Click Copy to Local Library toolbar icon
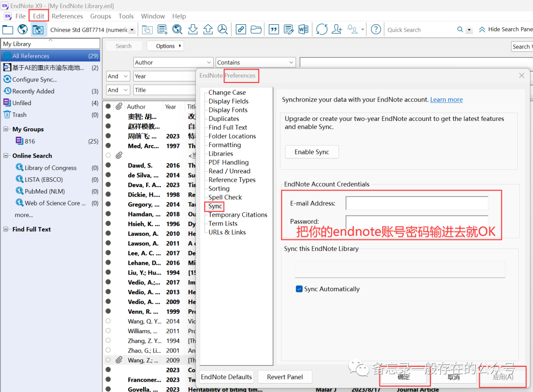 147,30
